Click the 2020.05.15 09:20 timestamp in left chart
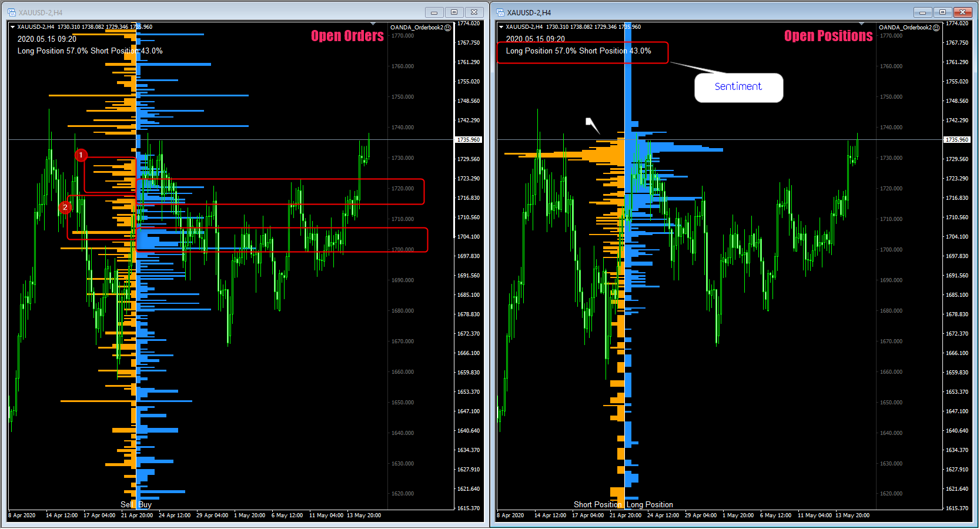Image resolution: width=980 pixels, height=529 pixels. (x=47, y=39)
